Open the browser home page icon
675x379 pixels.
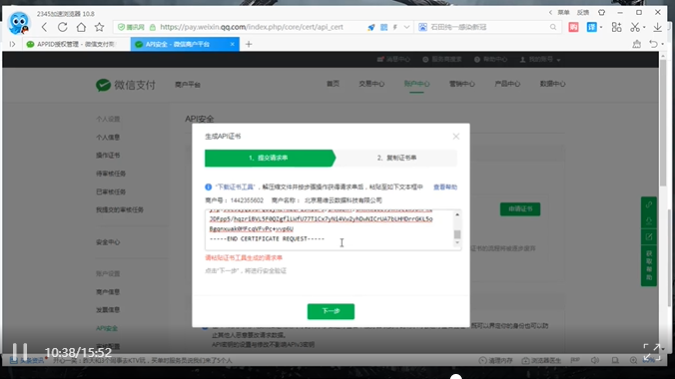coord(81,27)
